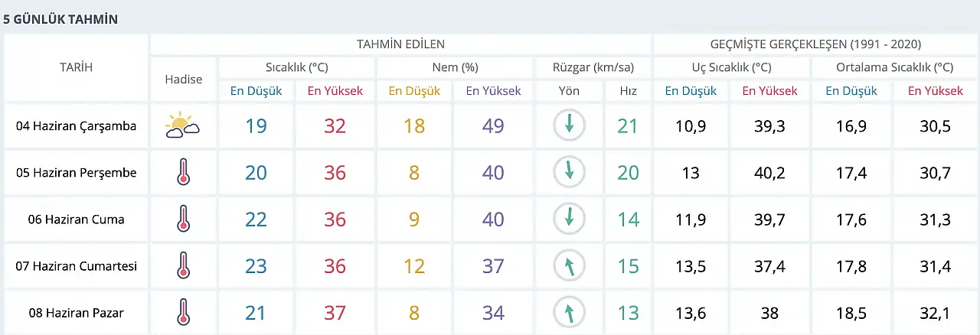Image resolution: width=980 pixels, height=335 pixels.
Task: Click the GEÇMİŞTE GERÇEKLEŞEN (1991 - 2020) header
Action: 815,44
